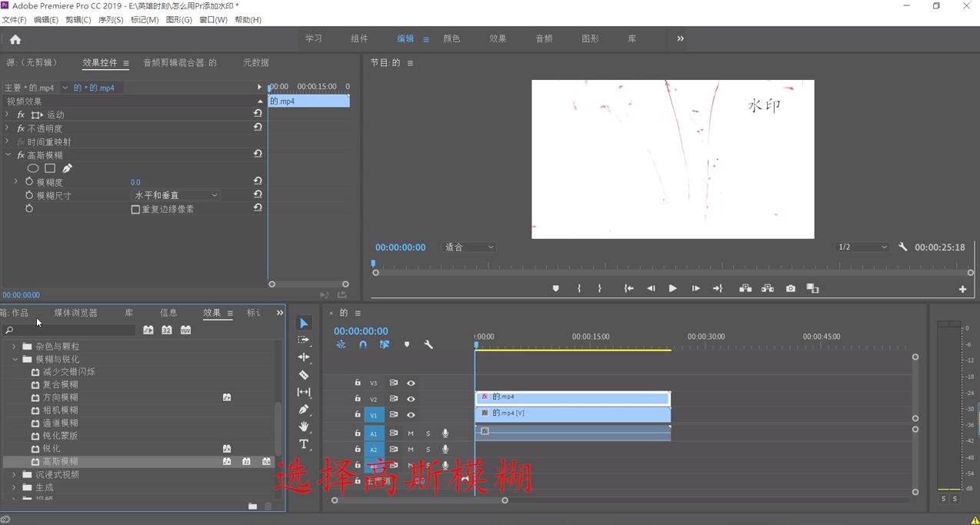Create 4-point polygon mask
980x525 pixels.
pos(50,168)
